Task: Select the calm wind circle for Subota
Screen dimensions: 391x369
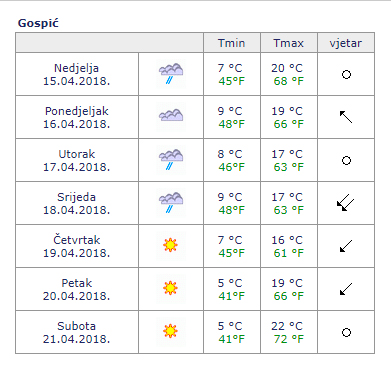Action: click(346, 332)
